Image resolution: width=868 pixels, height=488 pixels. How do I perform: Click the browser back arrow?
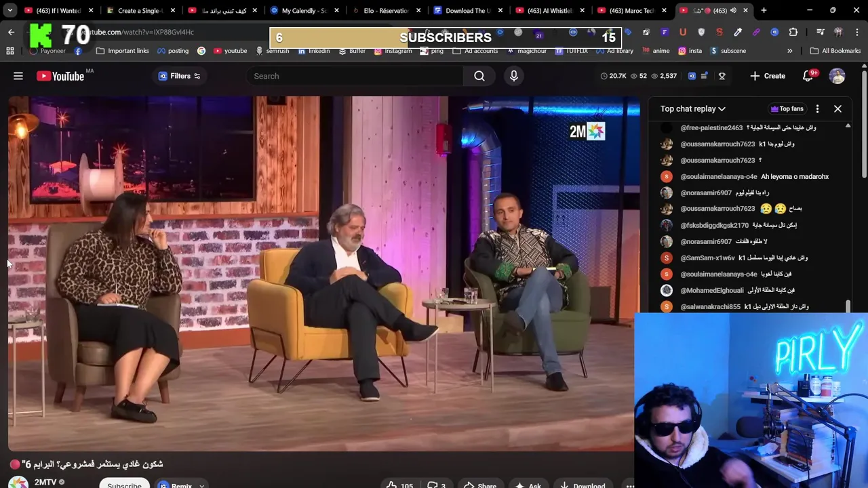coord(11,32)
